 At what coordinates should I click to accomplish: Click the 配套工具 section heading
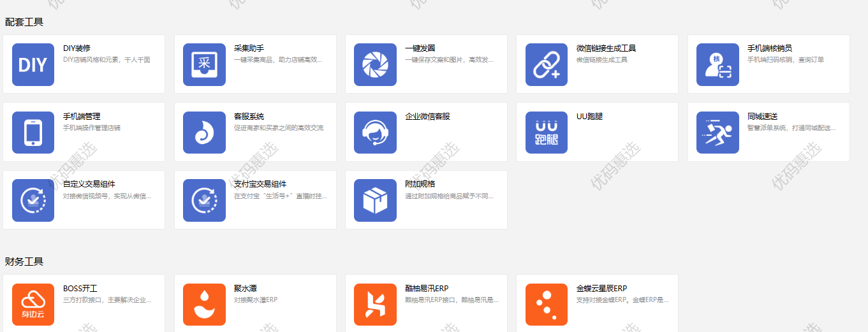[x=24, y=22]
